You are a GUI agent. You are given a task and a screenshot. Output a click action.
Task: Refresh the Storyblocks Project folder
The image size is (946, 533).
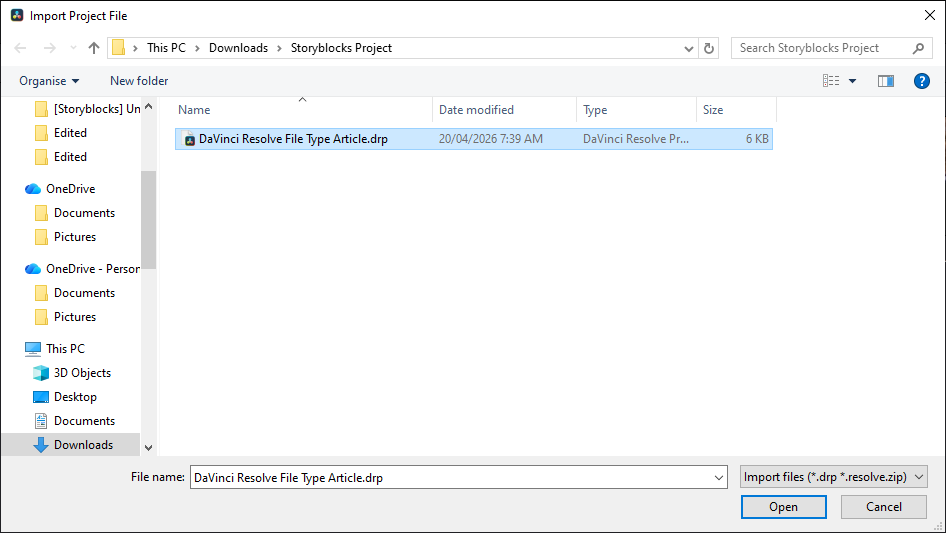pyautogui.click(x=709, y=48)
